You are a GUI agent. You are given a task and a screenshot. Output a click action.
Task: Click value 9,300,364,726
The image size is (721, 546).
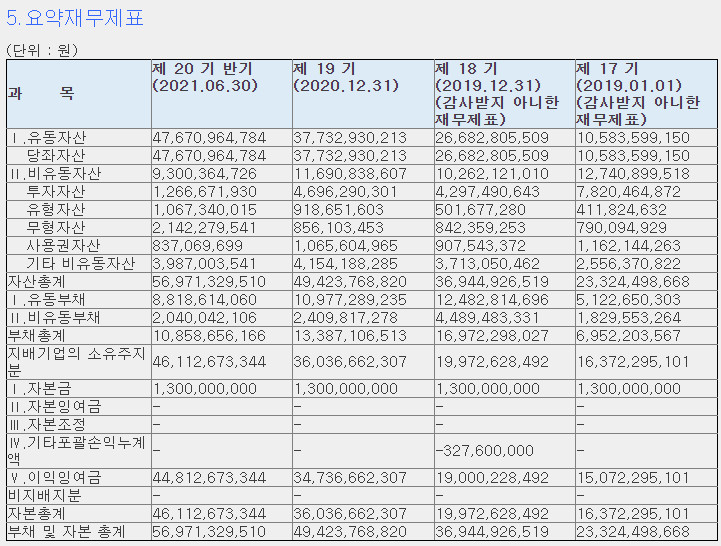pos(205,174)
